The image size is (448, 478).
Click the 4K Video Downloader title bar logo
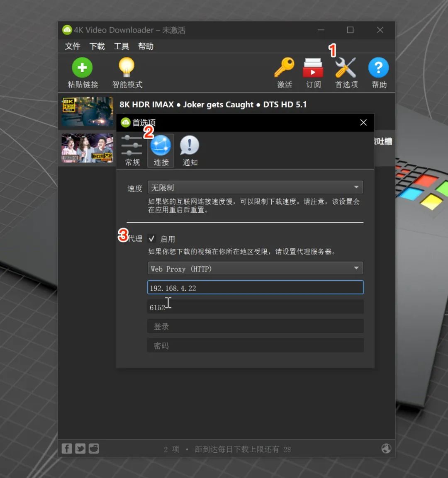[67, 30]
